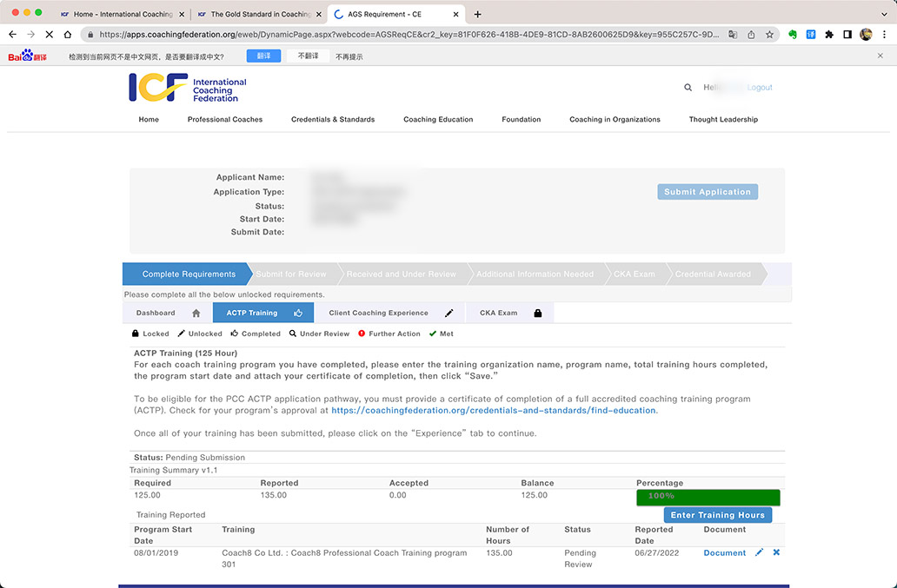Click Enter Training Hours button
The image size is (897, 588).
(717, 515)
